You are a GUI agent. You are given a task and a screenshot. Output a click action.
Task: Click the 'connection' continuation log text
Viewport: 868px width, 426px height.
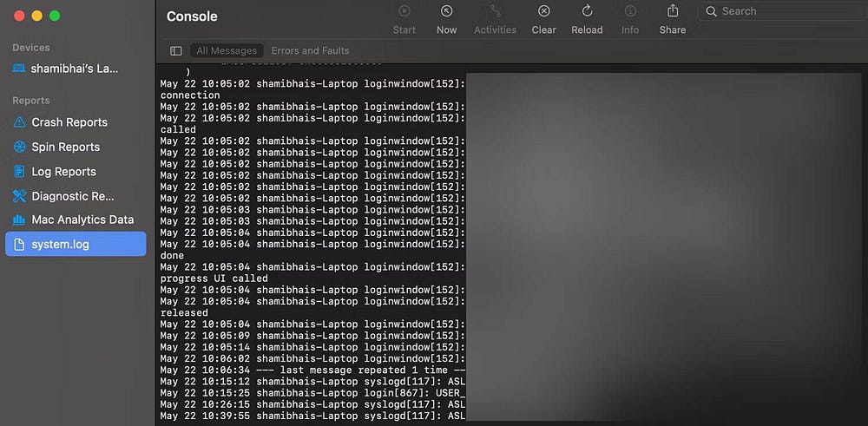coord(190,95)
